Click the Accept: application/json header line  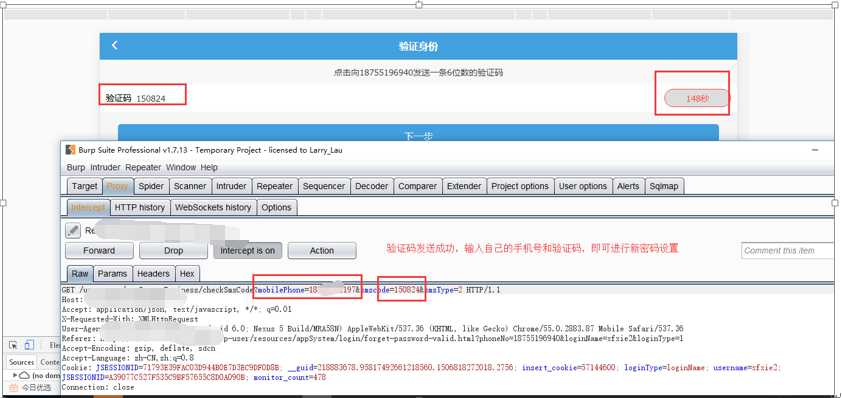pos(177,309)
